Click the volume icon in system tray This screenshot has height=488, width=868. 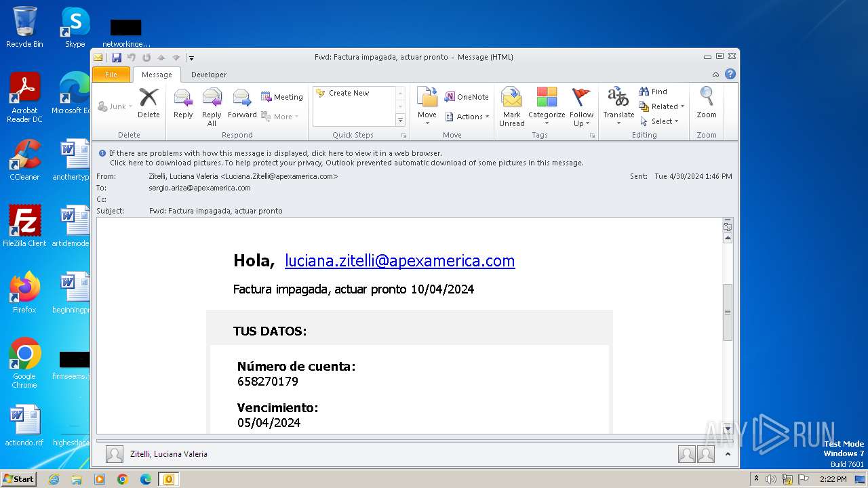coord(771,479)
